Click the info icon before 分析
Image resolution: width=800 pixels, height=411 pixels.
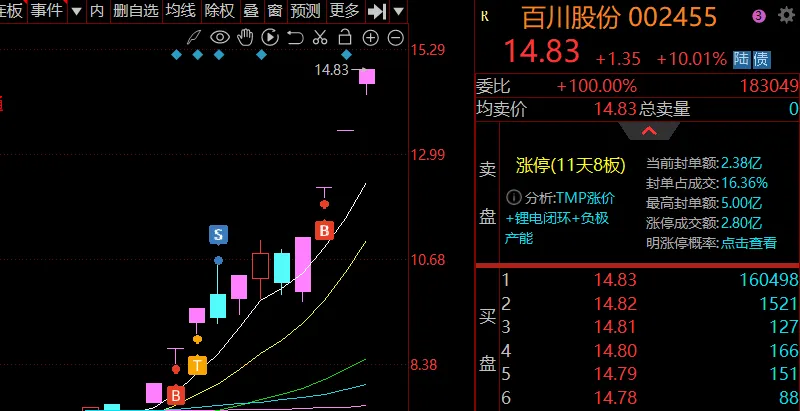[514, 198]
